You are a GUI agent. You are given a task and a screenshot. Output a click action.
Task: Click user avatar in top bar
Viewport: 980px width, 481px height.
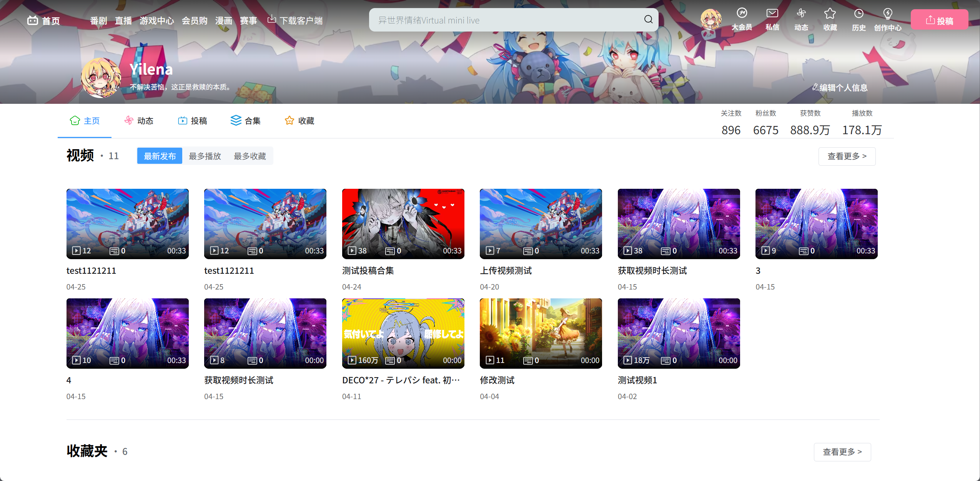pos(710,19)
